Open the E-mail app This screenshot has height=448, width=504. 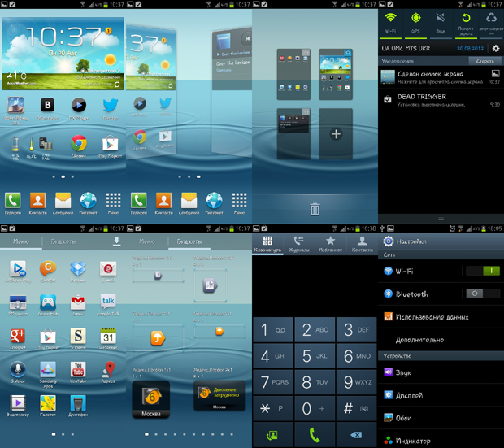click(108, 268)
